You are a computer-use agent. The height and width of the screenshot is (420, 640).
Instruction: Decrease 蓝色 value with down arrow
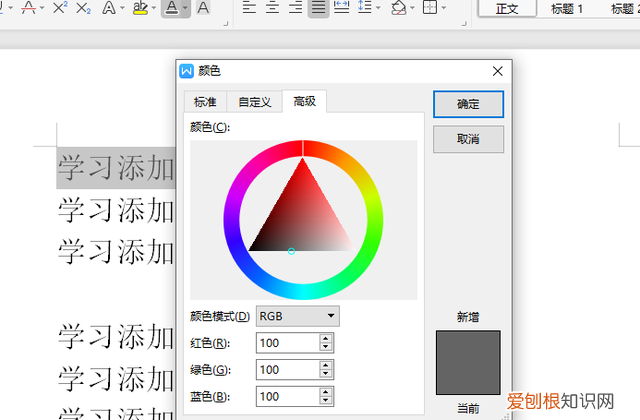pyautogui.click(x=325, y=401)
